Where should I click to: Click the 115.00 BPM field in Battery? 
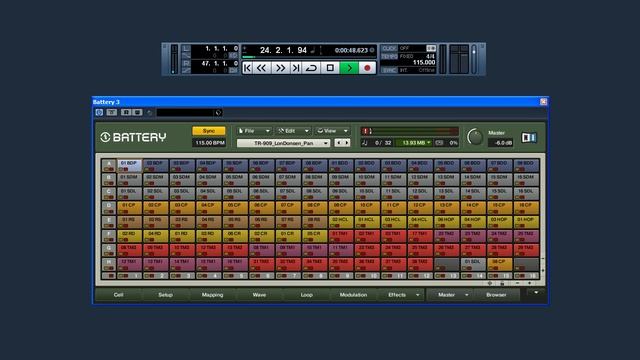(210, 143)
